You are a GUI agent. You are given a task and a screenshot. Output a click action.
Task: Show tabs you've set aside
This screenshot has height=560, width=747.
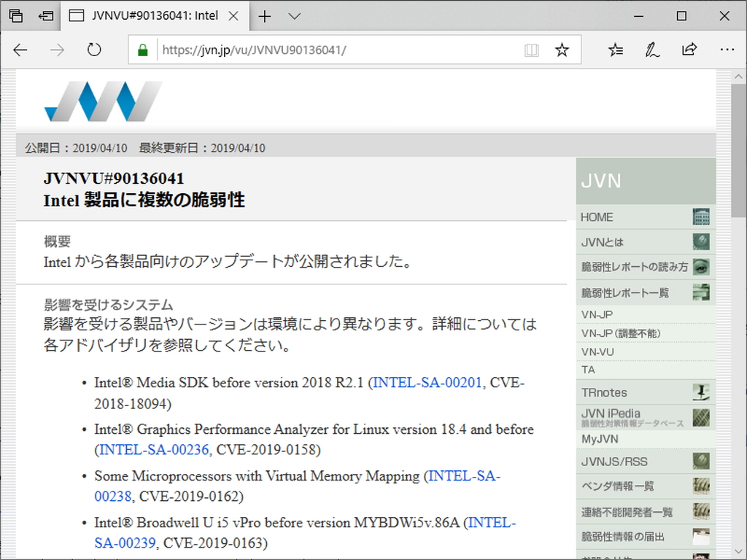[x=45, y=15]
